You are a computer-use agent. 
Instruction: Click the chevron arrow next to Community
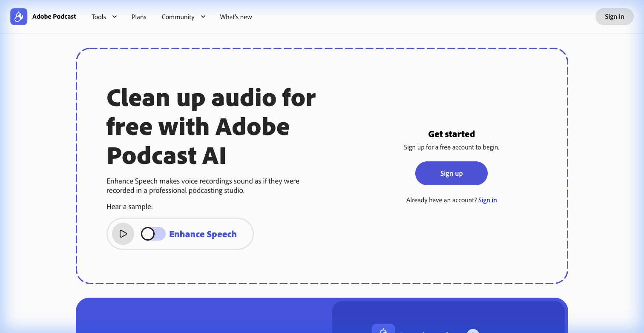coord(203,17)
